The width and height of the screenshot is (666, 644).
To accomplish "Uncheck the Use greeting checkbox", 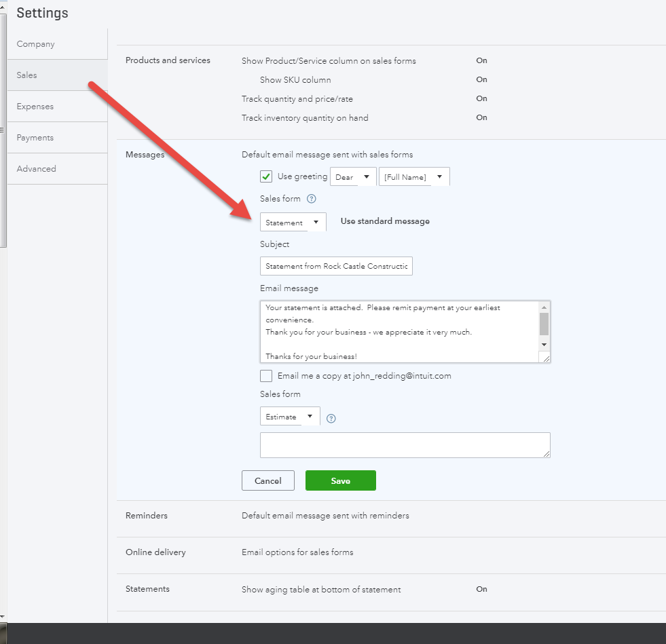I will tap(266, 176).
